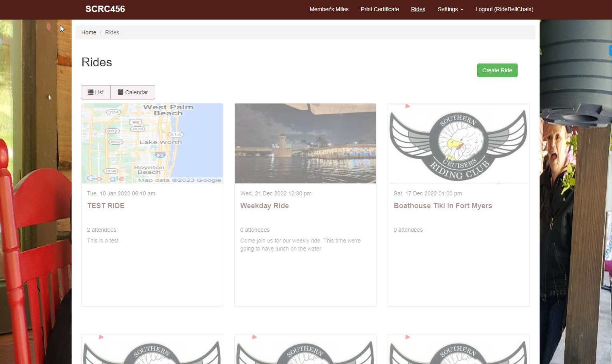Click the calendar icon on the Calendar button
The height and width of the screenshot is (364, 612).
click(x=120, y=92)
